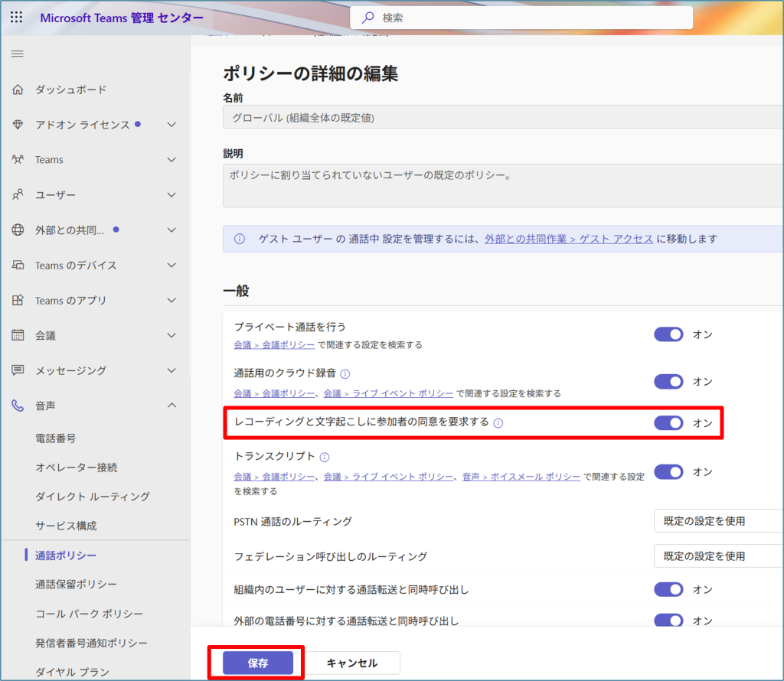This screenshot has height=681, width=784.
Task: Click the メッセージング chat icon
Action: click(x=18, y=370)
